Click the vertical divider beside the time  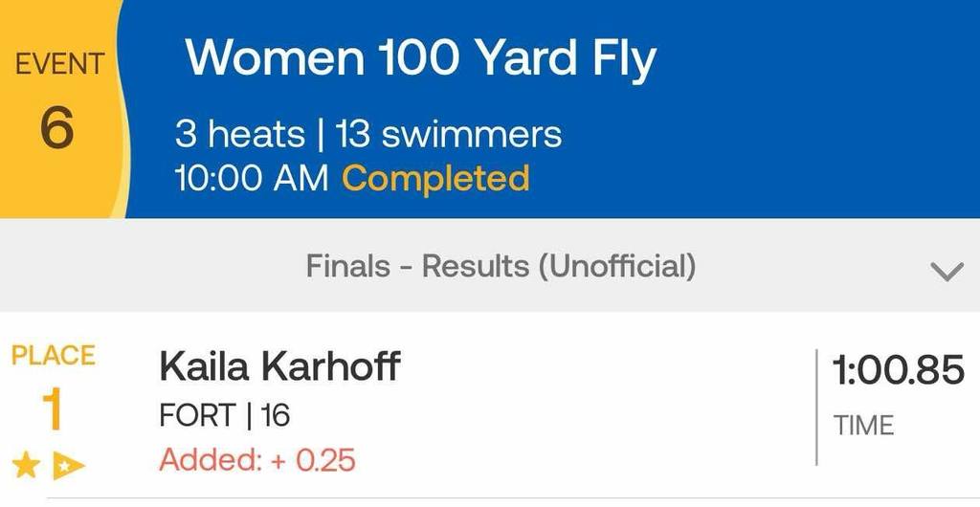[x=816, y=407]
